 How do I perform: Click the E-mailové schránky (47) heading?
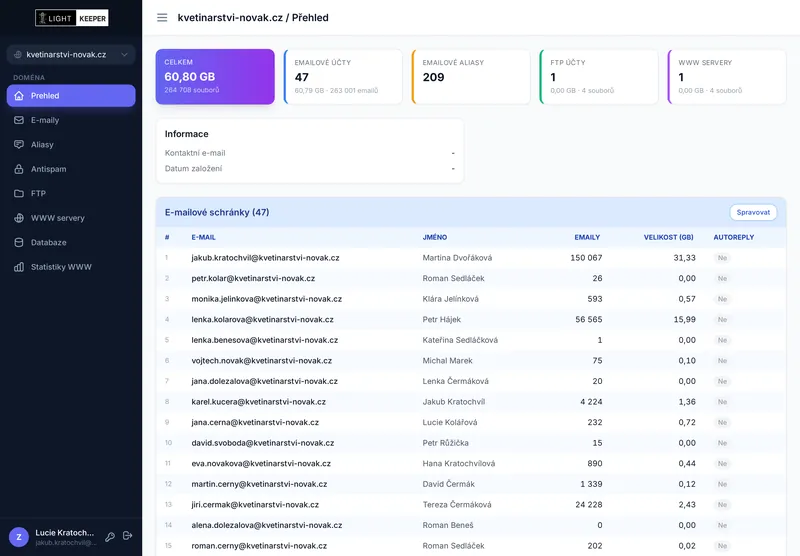[217, 212]
